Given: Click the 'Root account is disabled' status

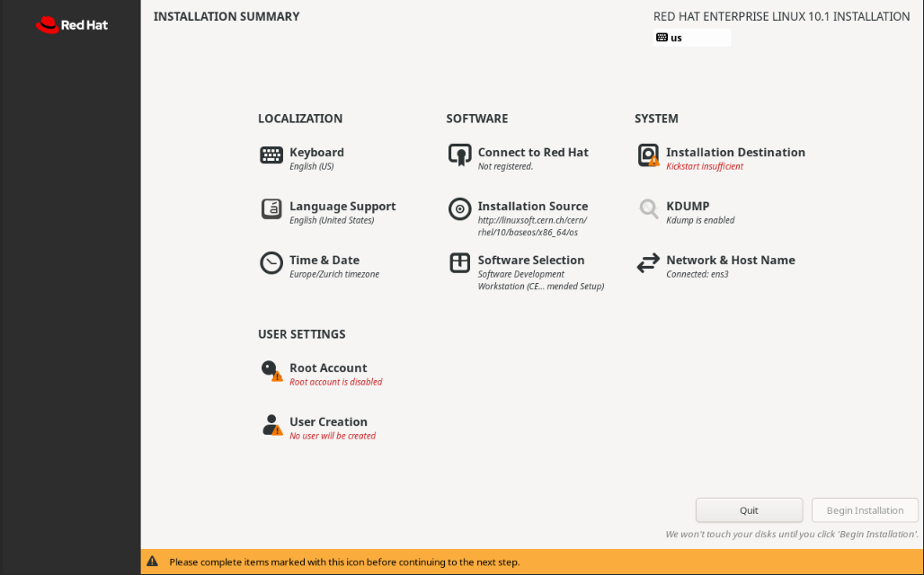Looking at the screenshot, I should point(335,382).
